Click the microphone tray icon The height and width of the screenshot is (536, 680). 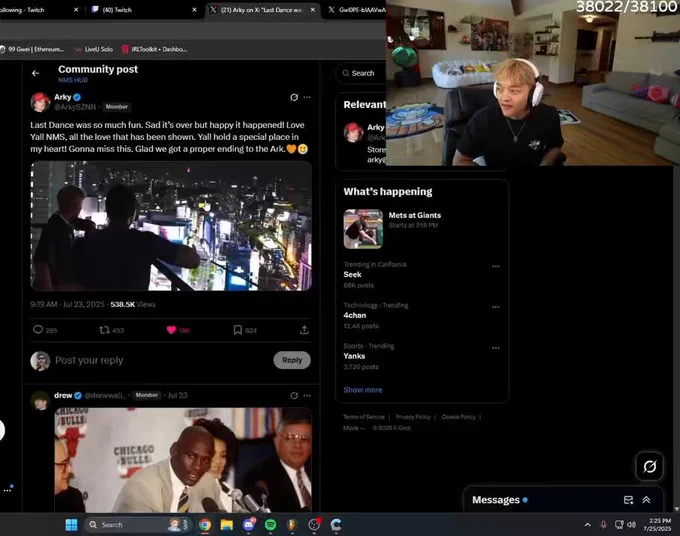tap(603, 525)
